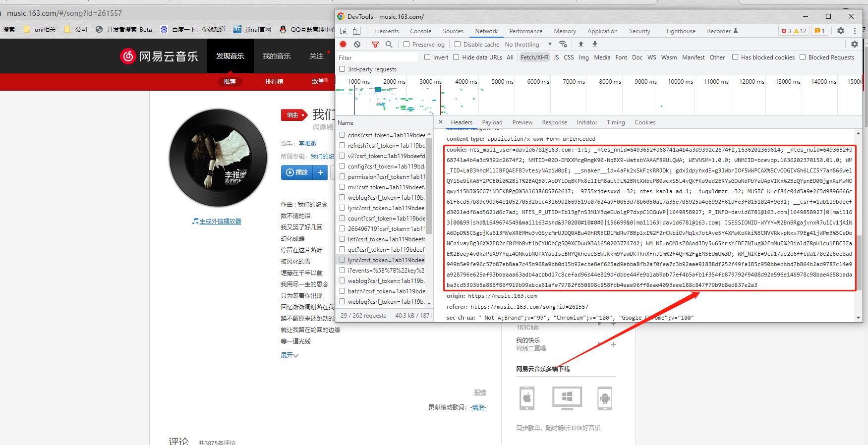Open the Payload tab
Screen dimensions: 868x445
492,122
